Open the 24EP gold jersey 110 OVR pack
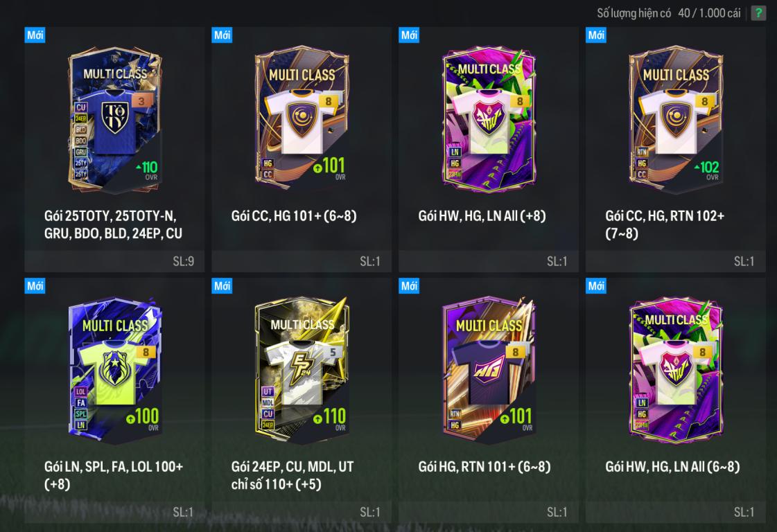777x532 pixels. pos(302,371)
